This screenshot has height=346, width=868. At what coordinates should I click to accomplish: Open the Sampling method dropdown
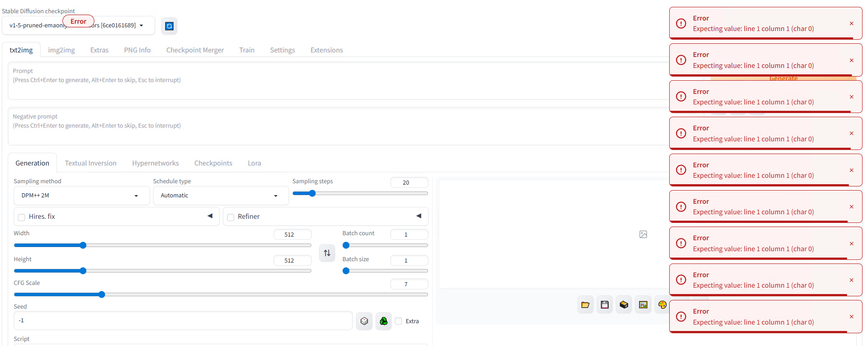[81, 196]
